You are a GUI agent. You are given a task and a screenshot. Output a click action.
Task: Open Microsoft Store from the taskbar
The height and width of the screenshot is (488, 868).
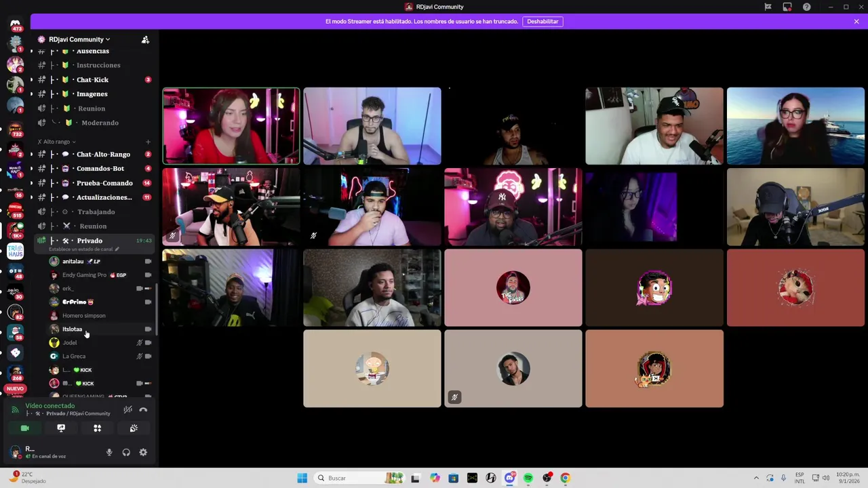click(x=454, y=479)
